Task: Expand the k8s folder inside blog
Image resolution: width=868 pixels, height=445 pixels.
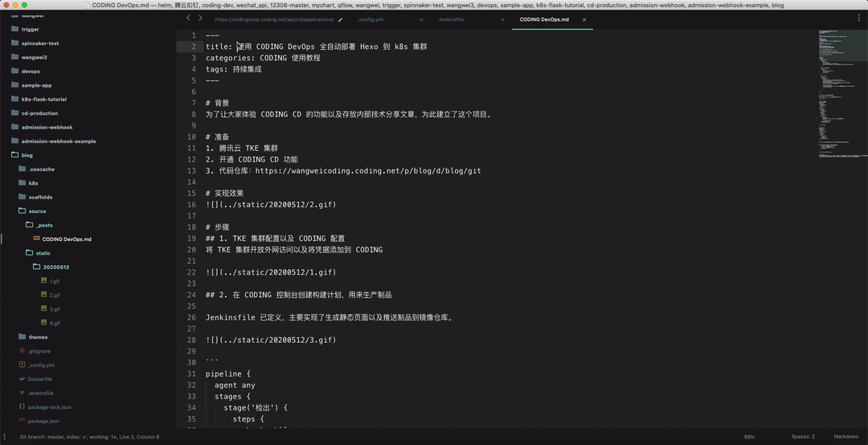Action: click(23, 182)
